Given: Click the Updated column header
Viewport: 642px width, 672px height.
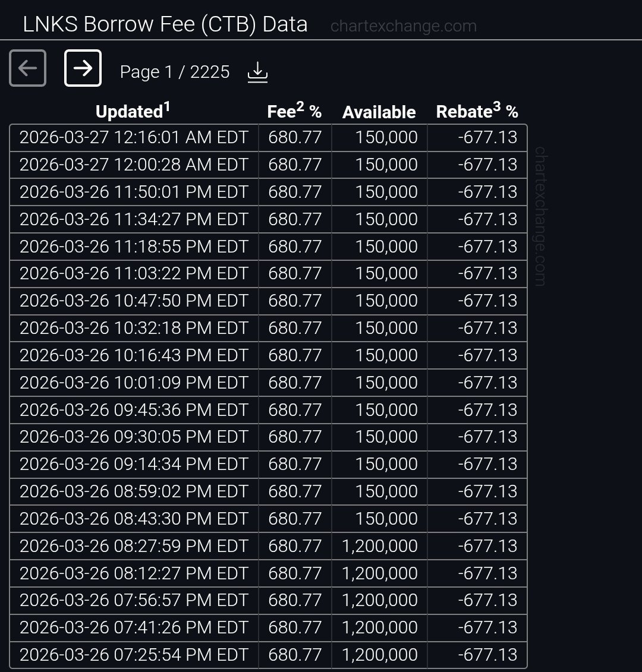Looking at the screenshot, I should click(x=133, y=111).
